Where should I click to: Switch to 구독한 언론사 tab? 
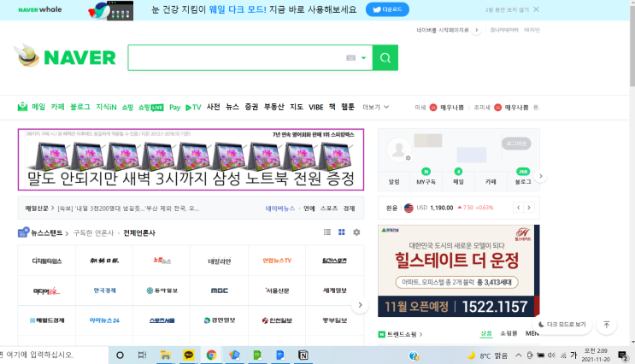tap(93, 232)
